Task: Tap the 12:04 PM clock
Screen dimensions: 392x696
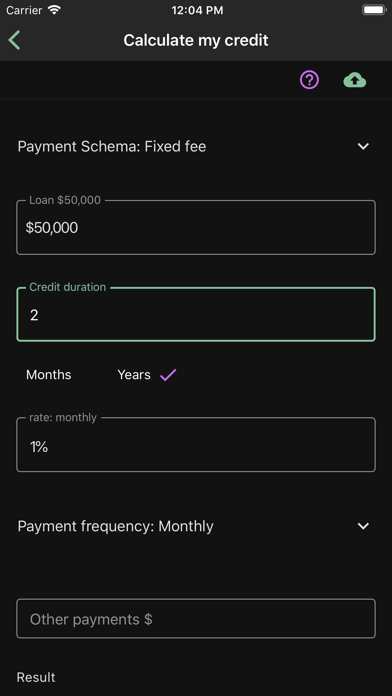Action: [x=197, y=11]
